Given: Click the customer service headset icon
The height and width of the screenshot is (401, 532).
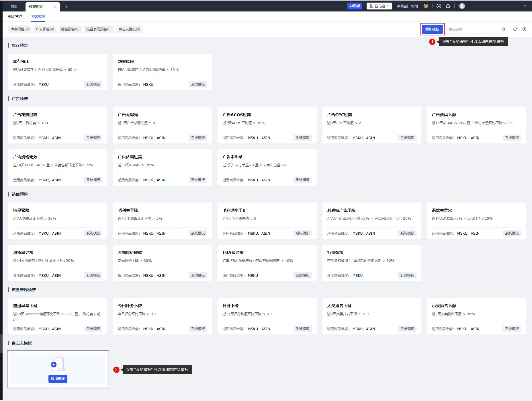Looking at the screenshot, I should pyautogui.click(x=426, y=6).
